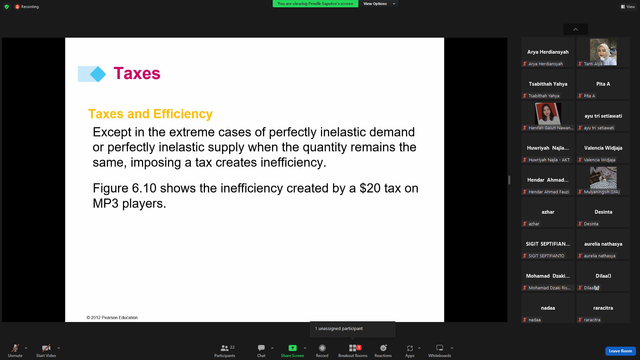Click muted mic icon on raracitra tile
Screen dimensions: 640x360
click(580, 320)
